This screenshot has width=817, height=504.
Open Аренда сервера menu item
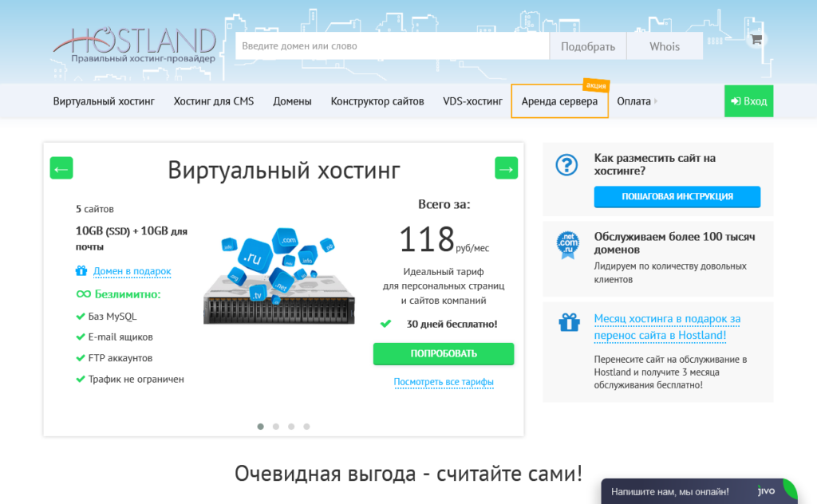click(x=559, y=101)
